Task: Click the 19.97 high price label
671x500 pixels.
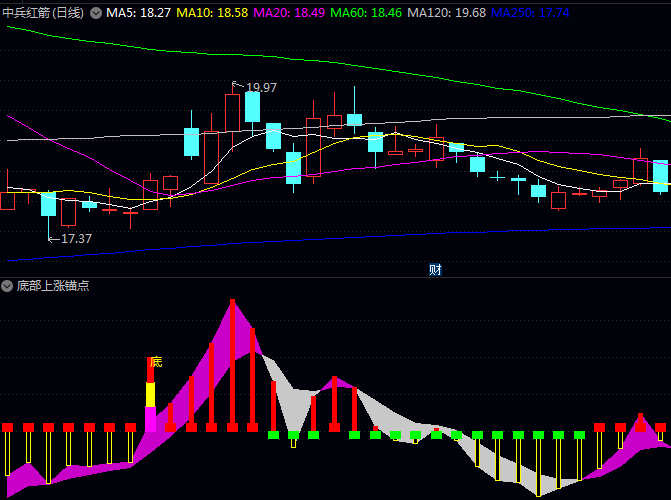Action: pyautogui.click(x=260, y=88)
